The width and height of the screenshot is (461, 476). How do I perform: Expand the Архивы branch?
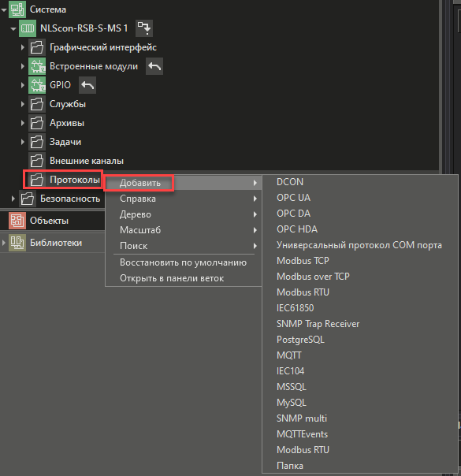tap(23, 123)
